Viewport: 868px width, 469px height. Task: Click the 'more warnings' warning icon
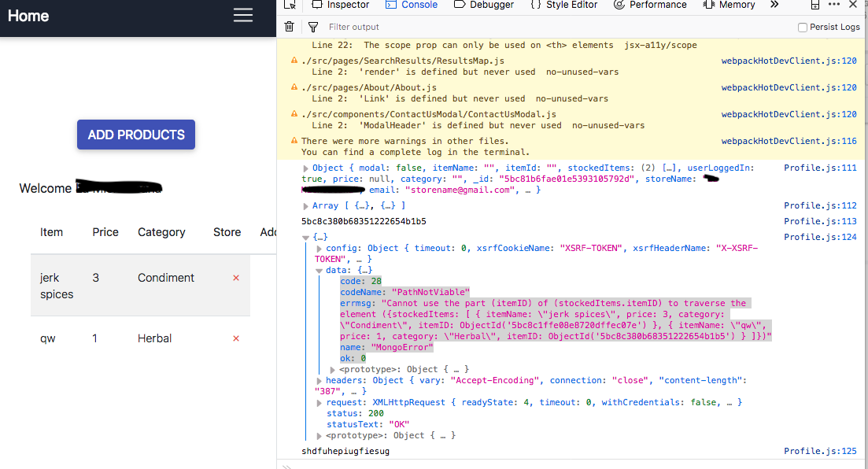click(x=294, y=141)
